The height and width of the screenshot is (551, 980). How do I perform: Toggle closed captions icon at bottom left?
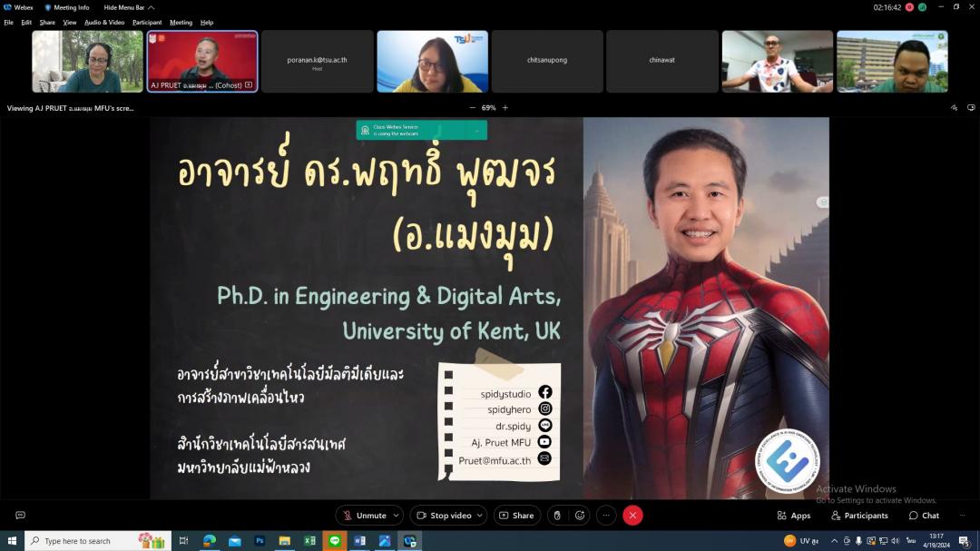click(20, 516)
